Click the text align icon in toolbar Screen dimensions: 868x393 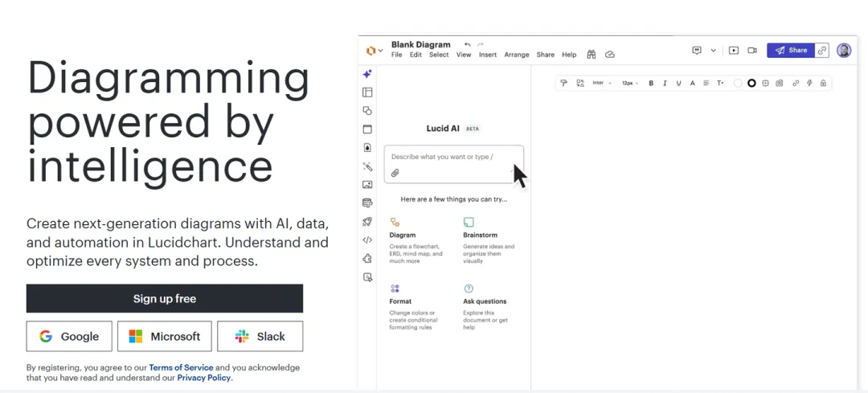pyautogui.click(x=706, y=83)
